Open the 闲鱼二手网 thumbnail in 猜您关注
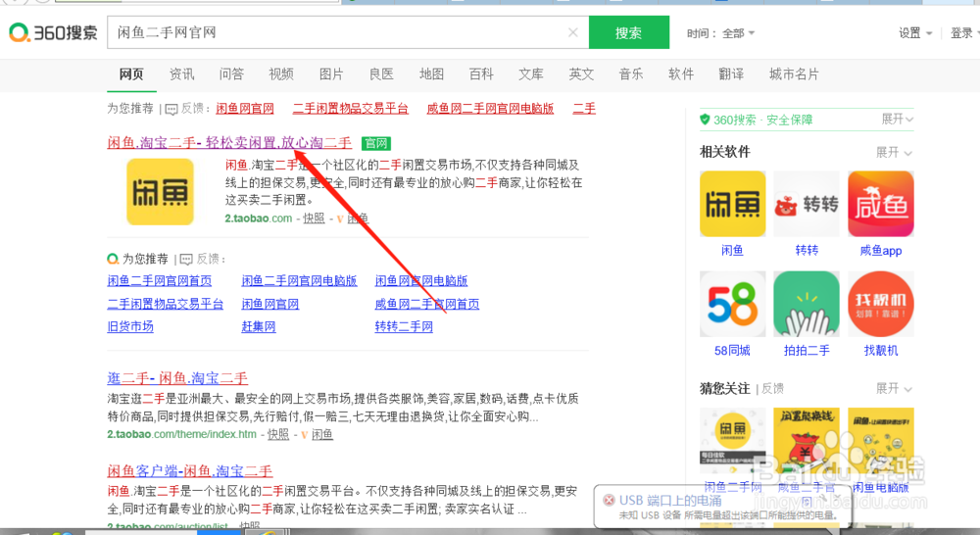 click(x=732, y=441)
